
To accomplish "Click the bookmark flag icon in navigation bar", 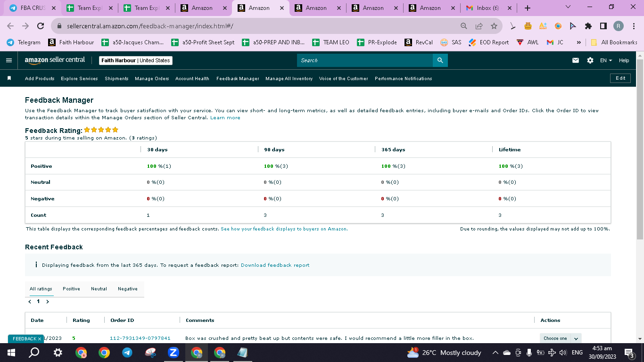I will click(9, 78).
